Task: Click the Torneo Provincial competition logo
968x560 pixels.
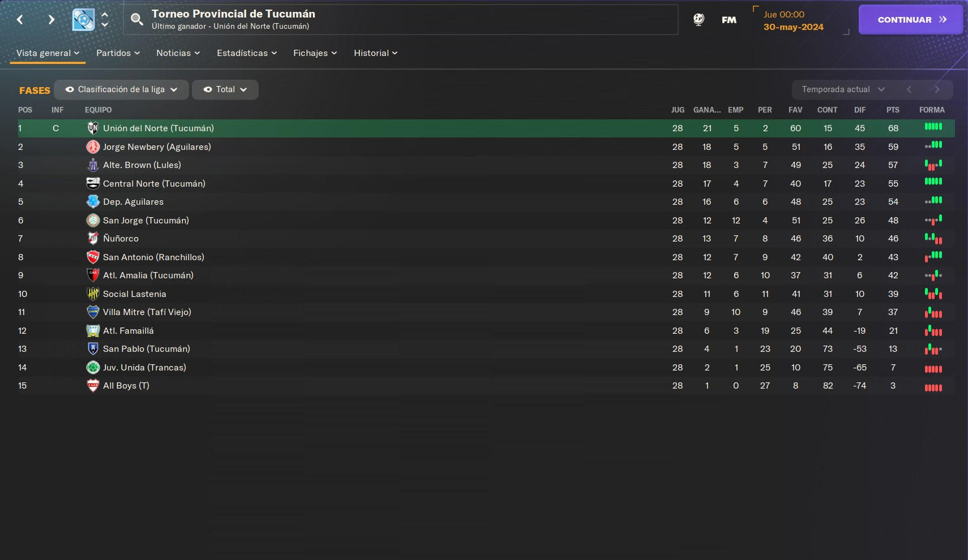Action: click(x=83, y=20)
